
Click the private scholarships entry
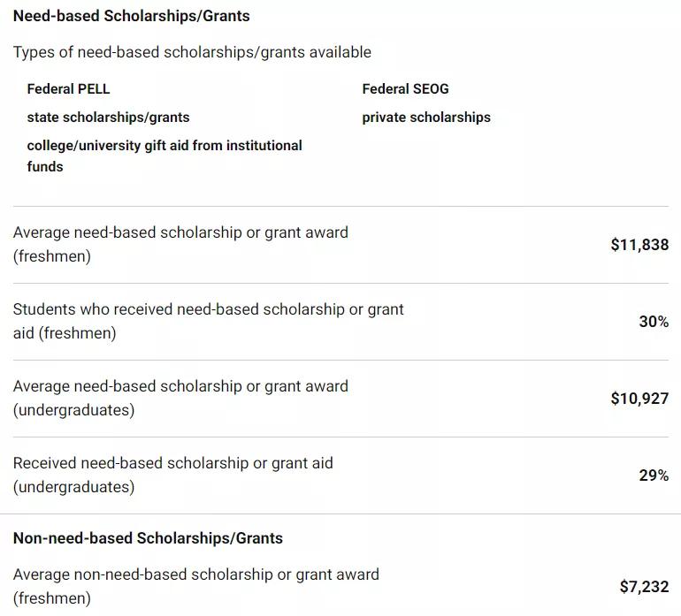pyautogui.click(x=426, y=118)
